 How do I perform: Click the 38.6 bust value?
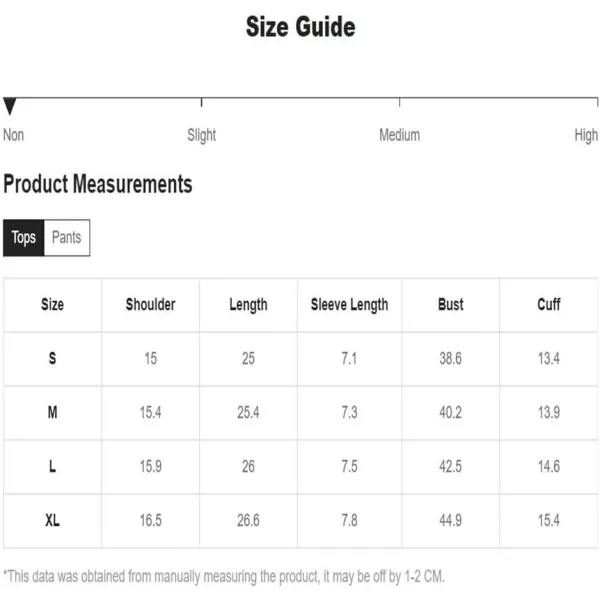(450, 359)
